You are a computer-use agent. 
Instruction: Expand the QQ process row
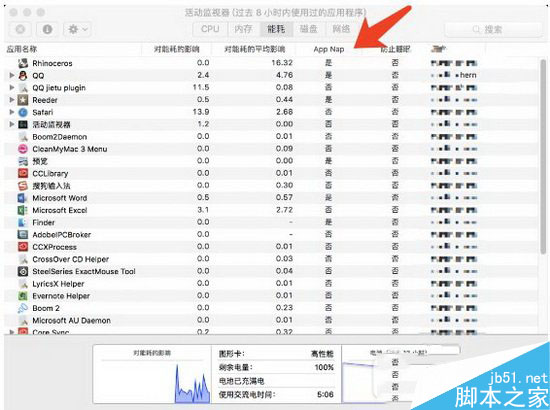[12, 75]
